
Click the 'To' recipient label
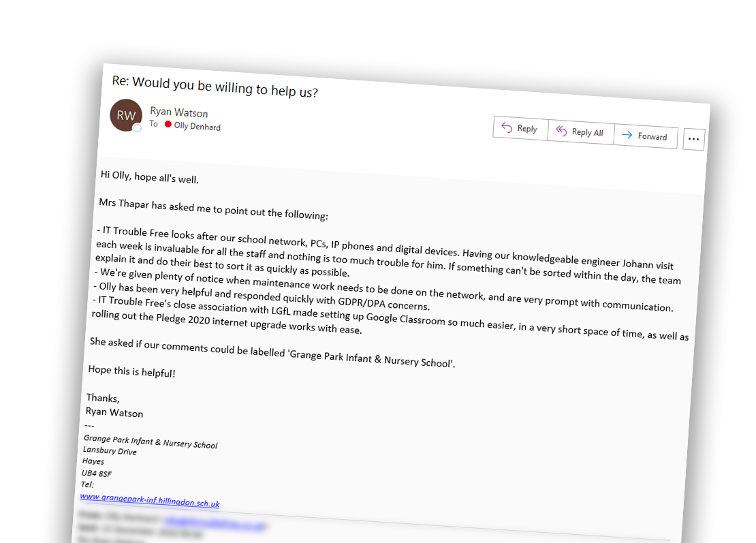[x=153, y=123]
